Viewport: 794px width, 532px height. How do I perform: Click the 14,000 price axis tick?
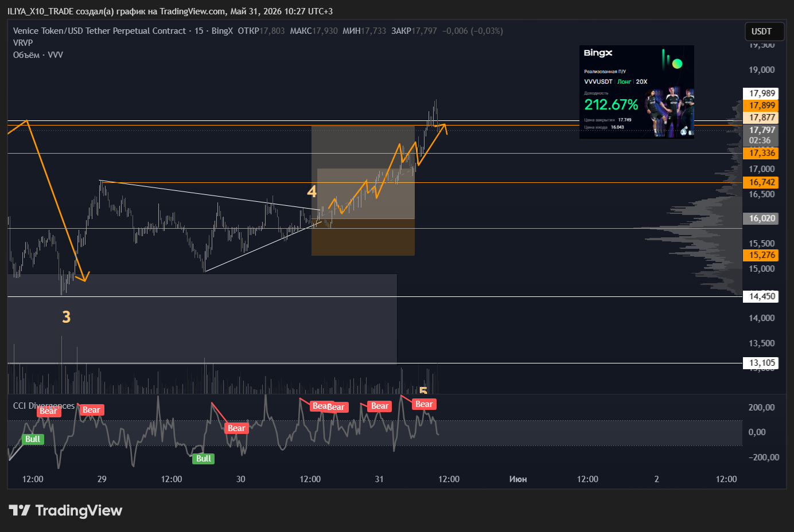coord(761,318)
